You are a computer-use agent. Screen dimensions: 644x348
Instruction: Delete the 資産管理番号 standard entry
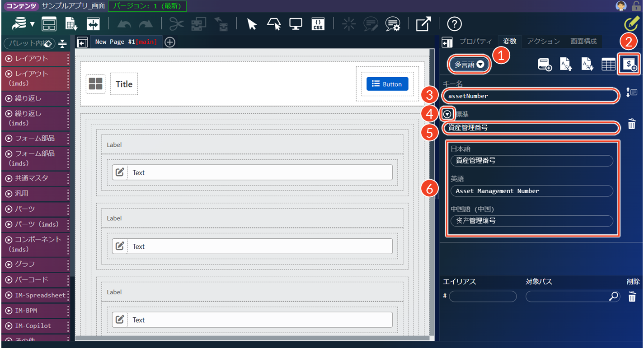(632, 124)
